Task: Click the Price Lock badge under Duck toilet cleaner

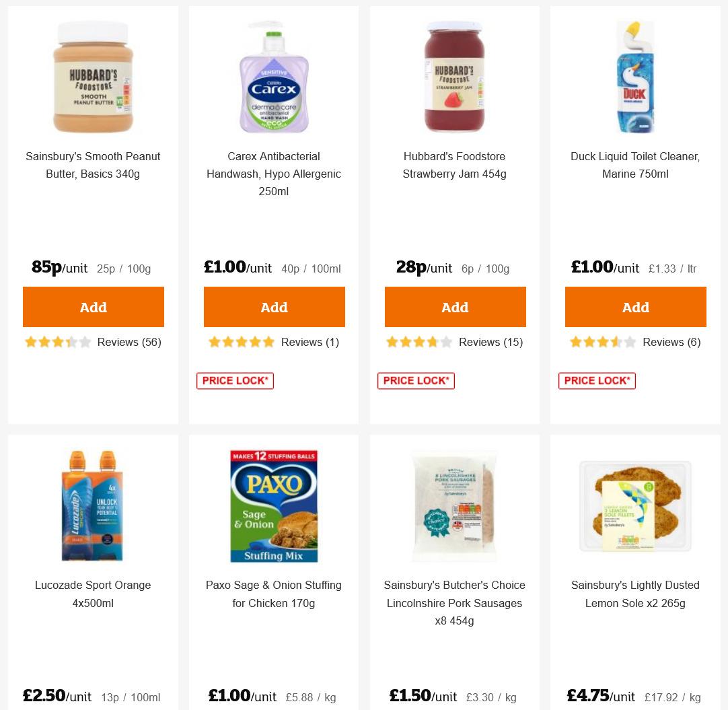Action: [x=597, y=380]
